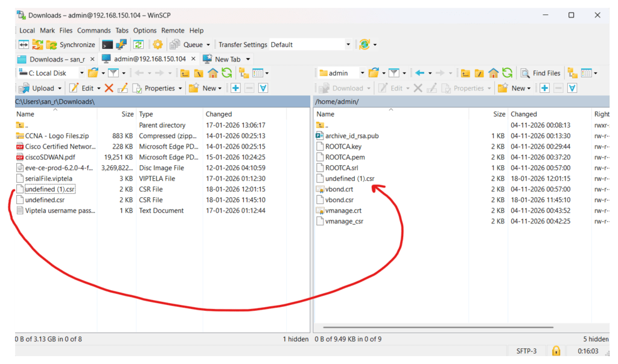618x364 pixels.
Task: Click the Find Files button
Action: 540,73
